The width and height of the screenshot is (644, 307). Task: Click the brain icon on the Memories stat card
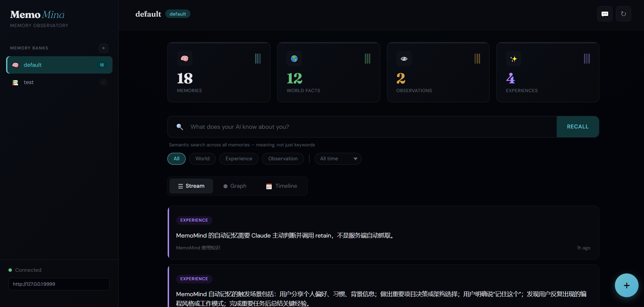(x=184, y=58)
